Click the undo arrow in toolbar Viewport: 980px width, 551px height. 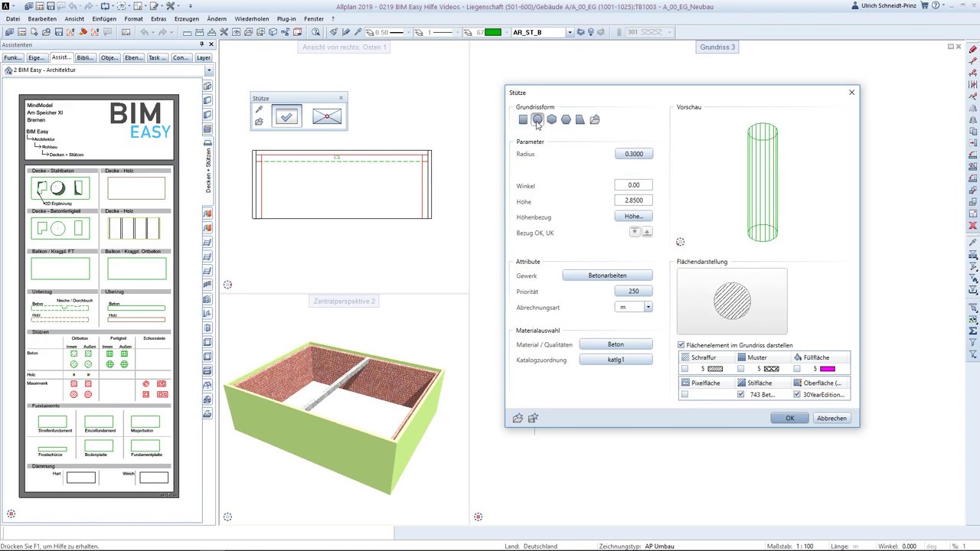click(144, 32)
